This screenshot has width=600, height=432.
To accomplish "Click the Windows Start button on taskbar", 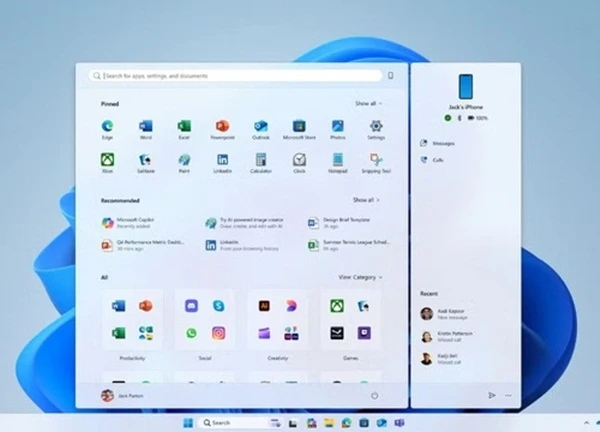I will pos(188,423).
